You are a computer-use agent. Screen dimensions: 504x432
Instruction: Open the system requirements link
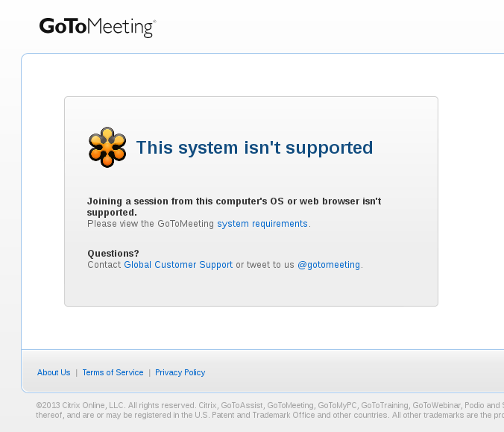point(262,224)
